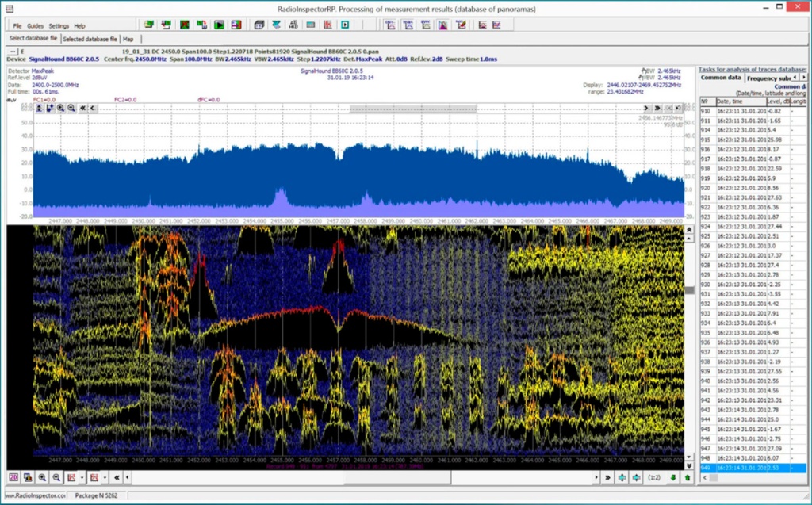Click zoom out magnifier in bottom waterfall toolbar

(x=56, y=477)
